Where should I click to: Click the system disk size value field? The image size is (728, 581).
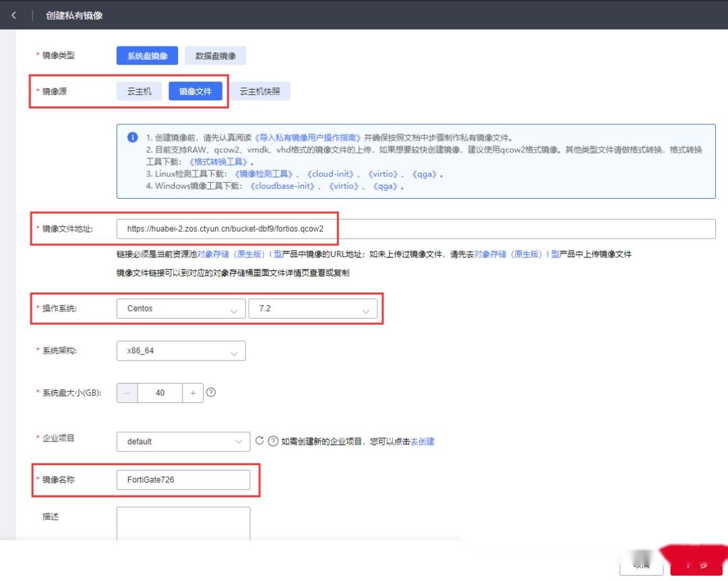tap(160, 393)
